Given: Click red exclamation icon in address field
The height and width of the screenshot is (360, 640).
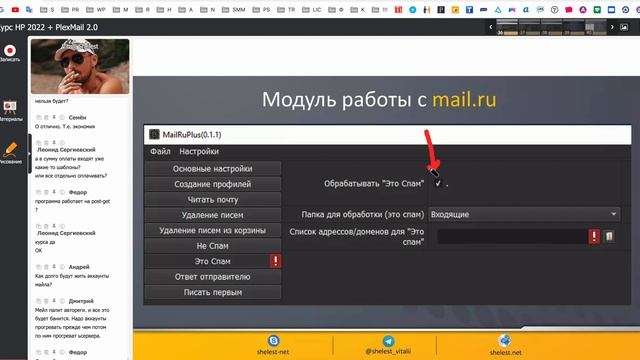Looking at the screenshot, I should [594, 236].
